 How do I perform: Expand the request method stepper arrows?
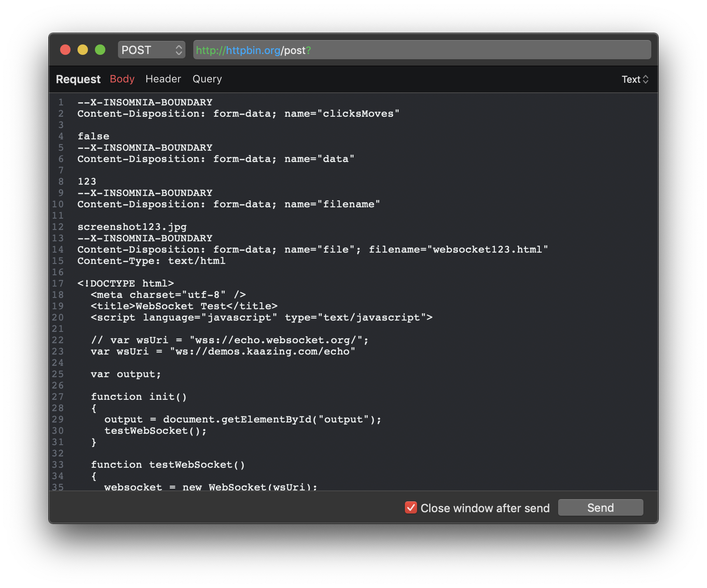click(x=178, y=50)
